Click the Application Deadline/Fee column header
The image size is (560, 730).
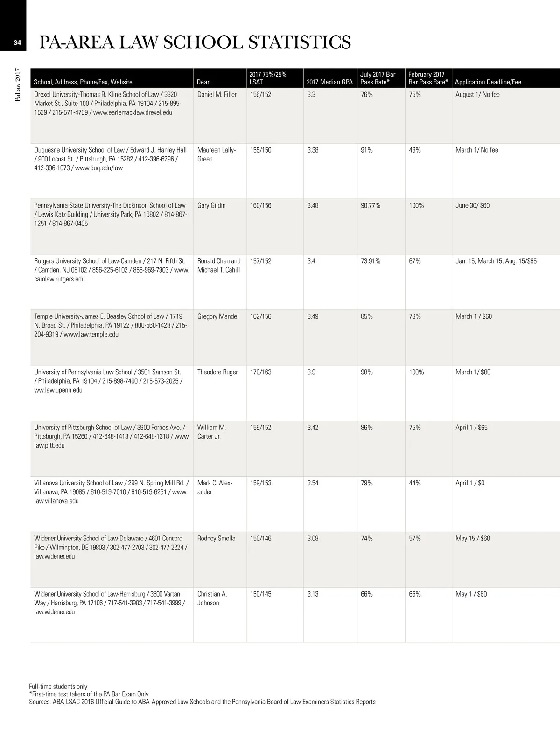[488, 82]
